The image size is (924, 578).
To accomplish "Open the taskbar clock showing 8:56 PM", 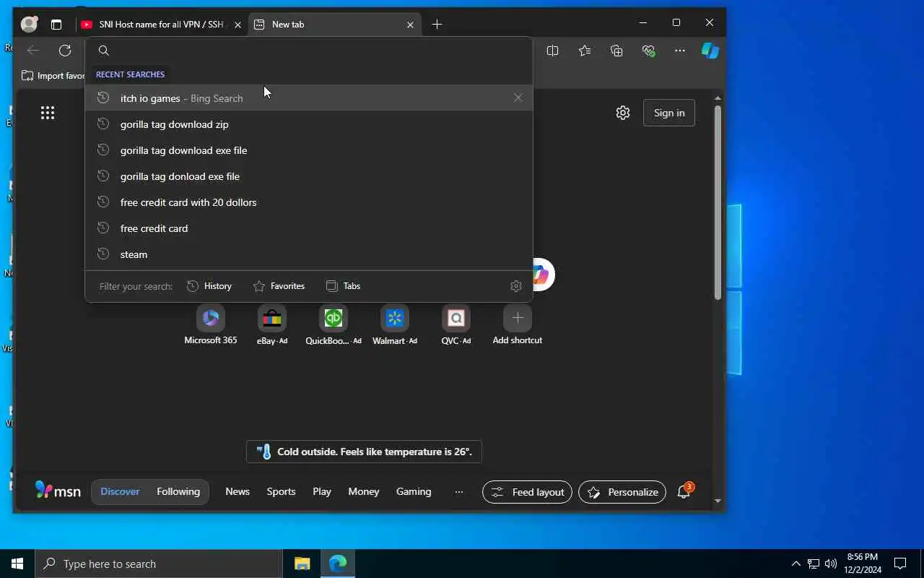I will point(863,564).
